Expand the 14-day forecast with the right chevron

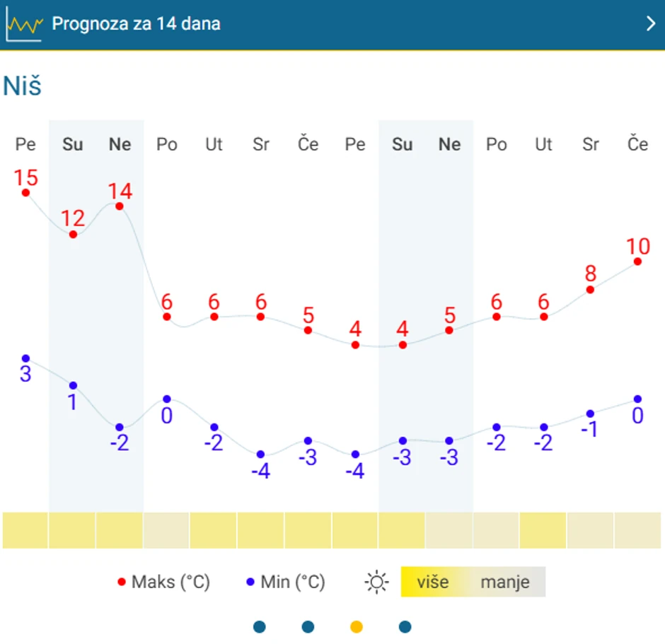[x=651, y=24]
